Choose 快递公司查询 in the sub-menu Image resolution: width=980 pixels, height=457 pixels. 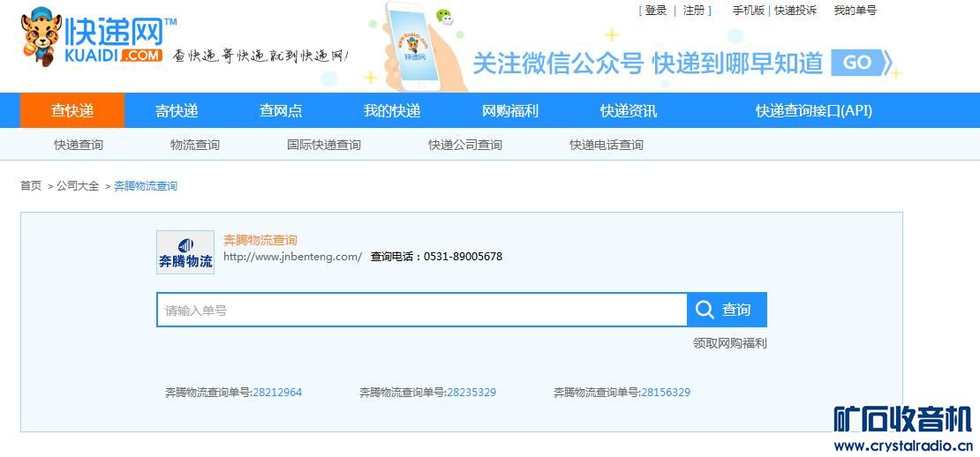point(465,145)
